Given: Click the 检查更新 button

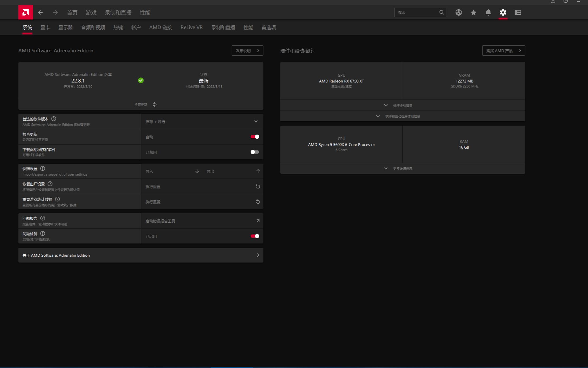Looking at the screenshot, I should (x=141, y=104).
